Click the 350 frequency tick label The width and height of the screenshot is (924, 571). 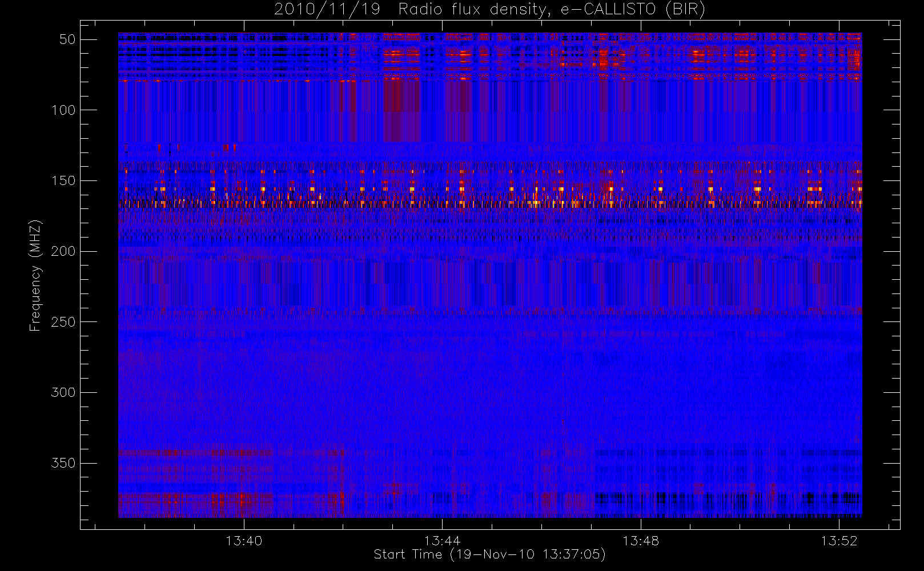point(63,463)
